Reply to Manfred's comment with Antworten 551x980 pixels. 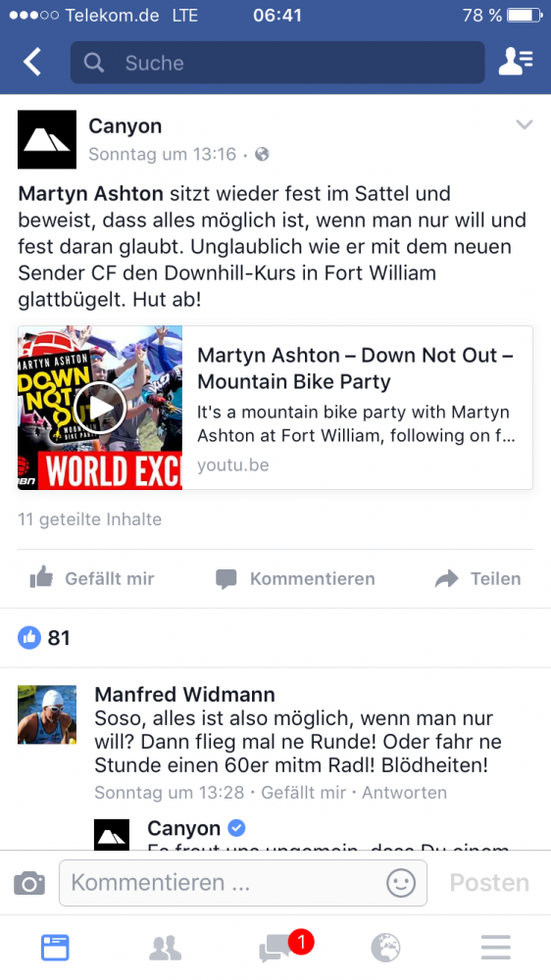coord(405,793)
